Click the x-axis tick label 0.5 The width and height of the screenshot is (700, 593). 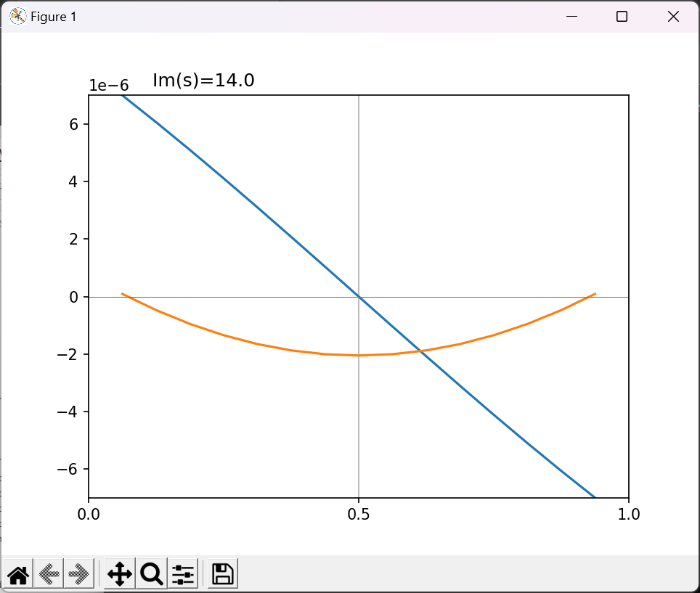point(359,514)
